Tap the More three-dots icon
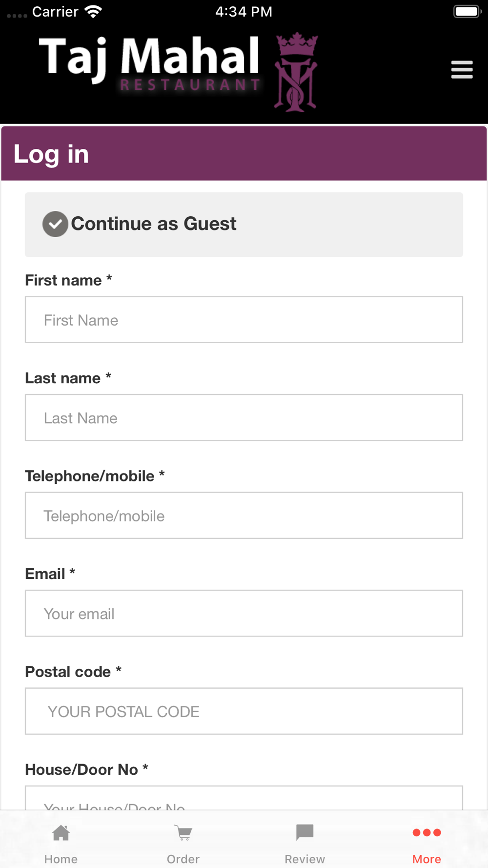Screen dimensions: 488x868 tap(427, 832)
